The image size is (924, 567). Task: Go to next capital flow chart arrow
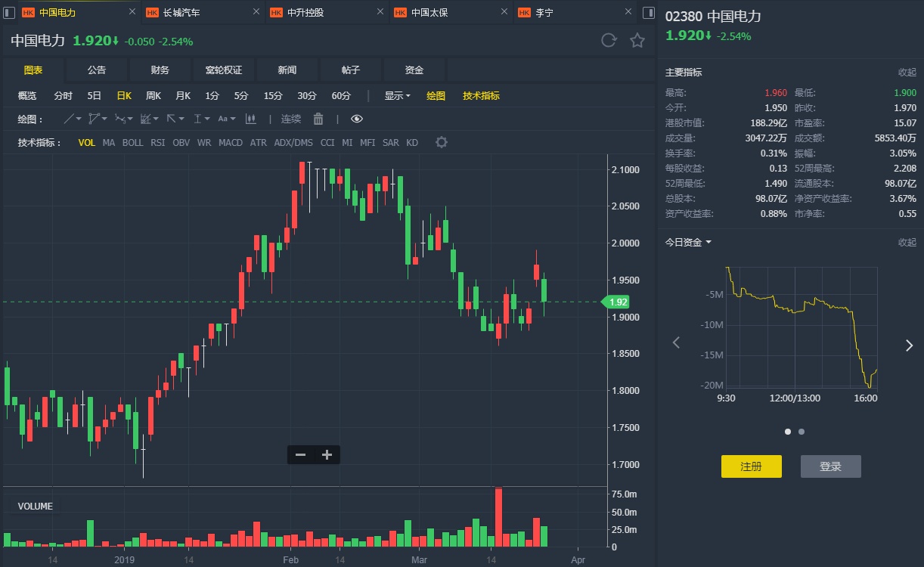[x=909, y=345]
